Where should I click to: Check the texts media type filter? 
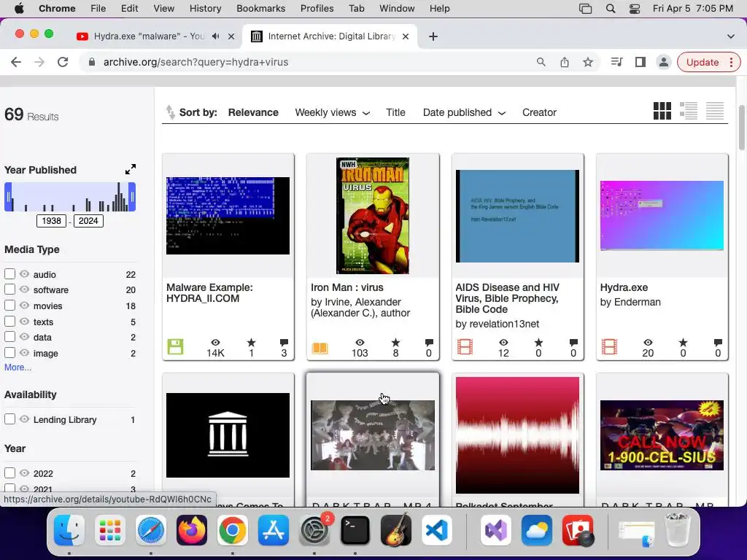9,321
